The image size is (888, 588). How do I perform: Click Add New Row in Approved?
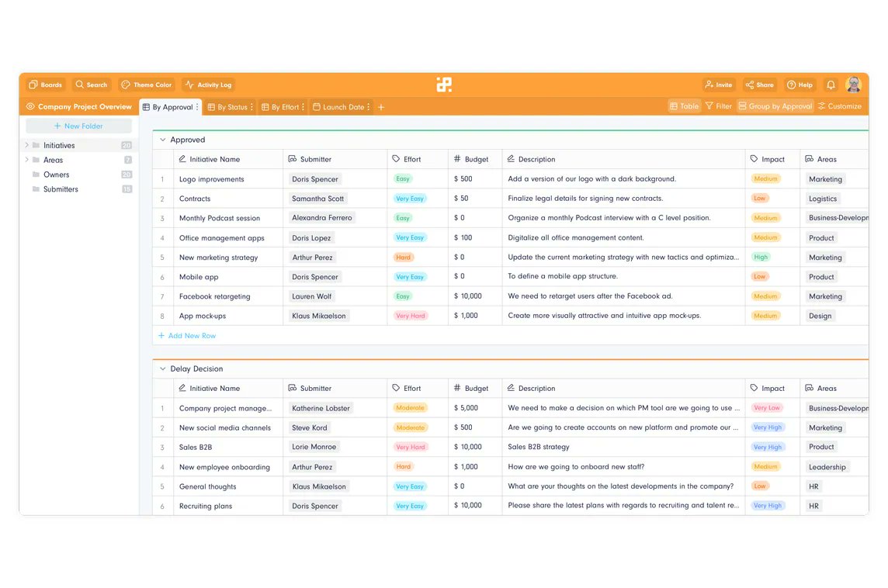(x=187, y=336)
